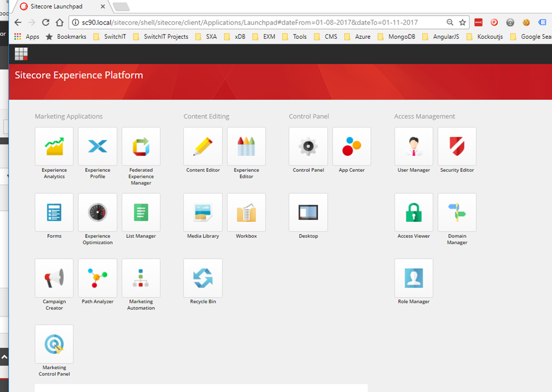Go back in browser history
This screenshot has width=552, height=392.
[x=18, y=23]
